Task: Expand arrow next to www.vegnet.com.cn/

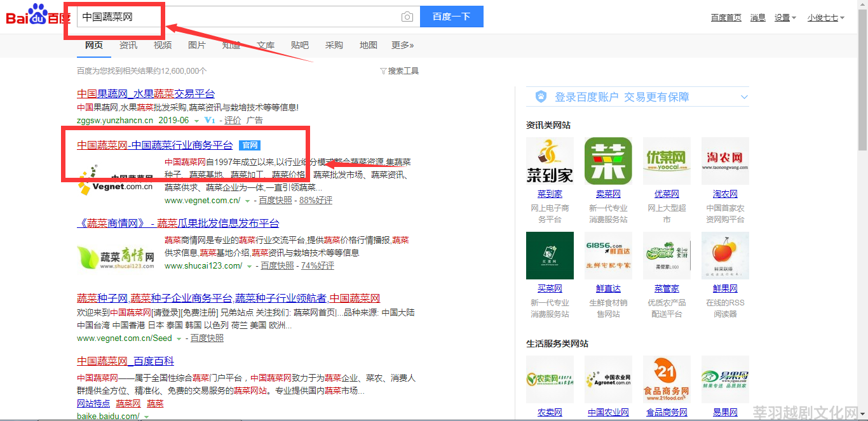Action: pos(247,201)
